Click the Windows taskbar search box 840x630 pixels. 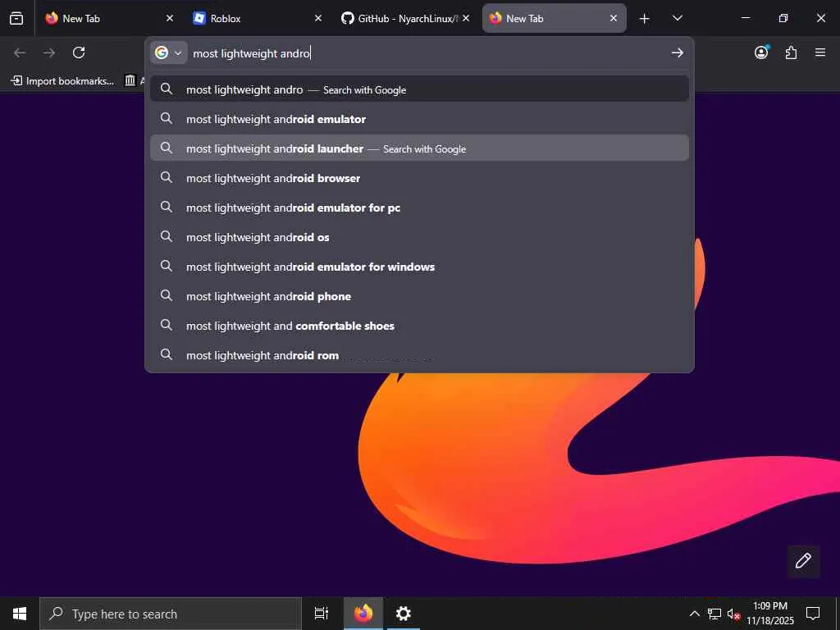[x=171, y=614]
